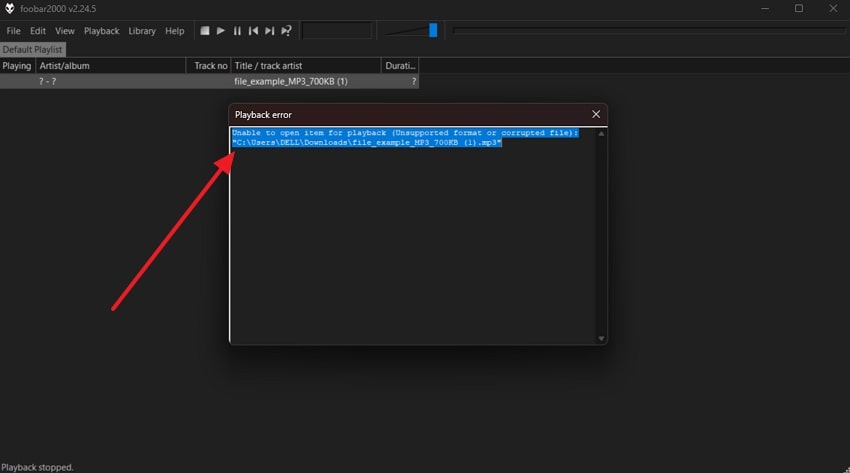Open the Library menu
The image size is (850, 473).
coord(142,31)
